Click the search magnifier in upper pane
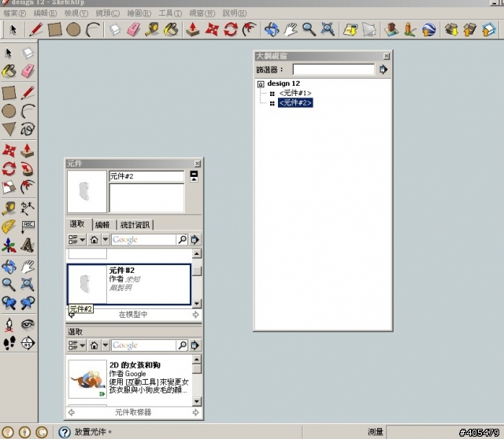Image resolution: width=504 pixels, height=439 pixels. pyautogui.click(x=182, y=240)
